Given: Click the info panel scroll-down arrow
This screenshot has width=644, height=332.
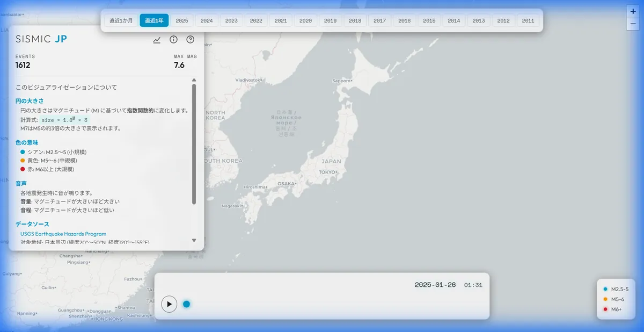Looking at the screenshot, I should click(194, 240).
